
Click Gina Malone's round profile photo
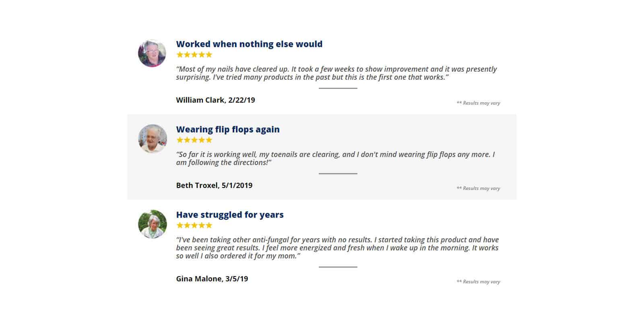[152, 224]
